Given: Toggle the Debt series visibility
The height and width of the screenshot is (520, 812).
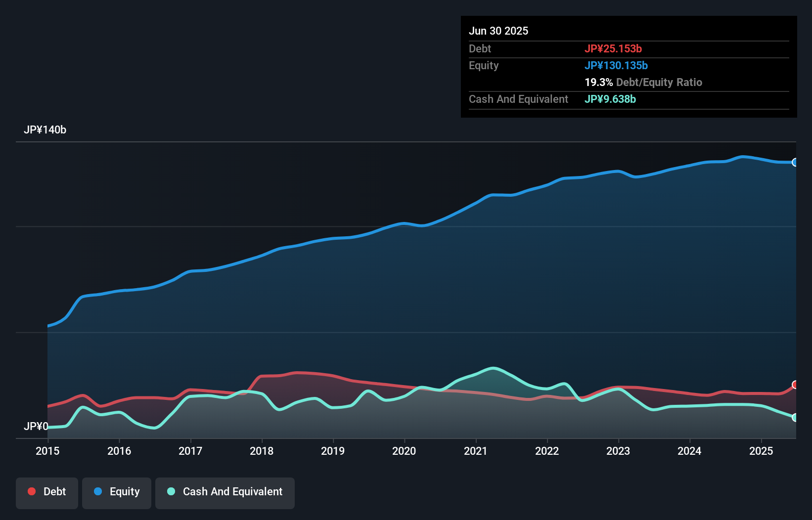Looking at the screenshot, I should click(x=47, y=491).
